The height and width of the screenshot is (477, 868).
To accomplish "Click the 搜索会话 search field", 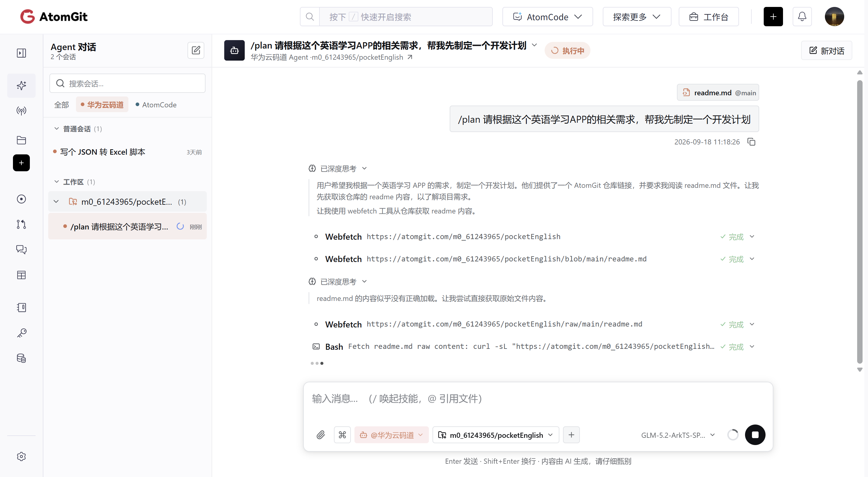I will click(x=127, y=84).
